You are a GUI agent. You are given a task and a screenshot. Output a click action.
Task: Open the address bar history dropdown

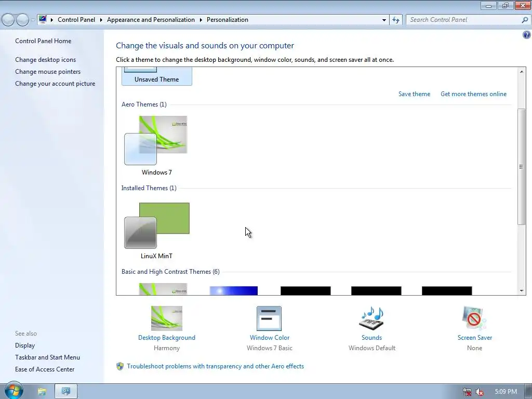tap(384, 20)
